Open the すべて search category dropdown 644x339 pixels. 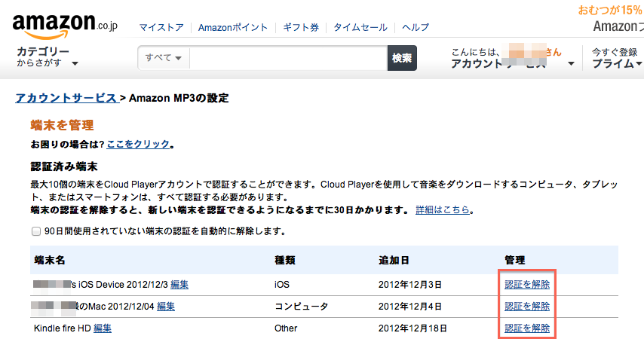(x=164, y=58)
